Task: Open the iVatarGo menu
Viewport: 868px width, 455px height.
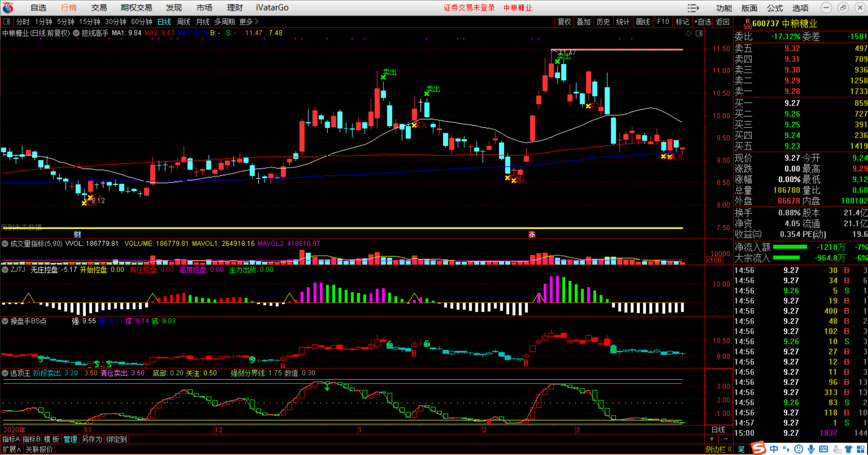Action: pos(272,8)
